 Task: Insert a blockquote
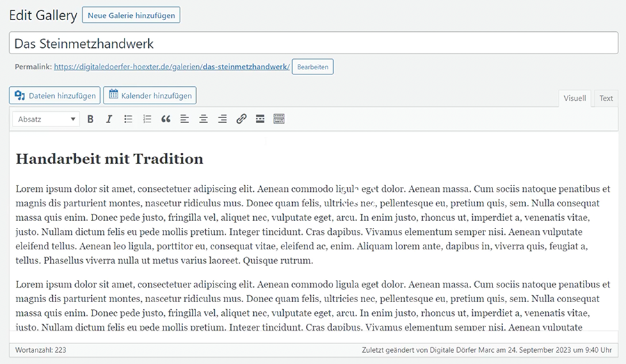[x=166, y=119]
